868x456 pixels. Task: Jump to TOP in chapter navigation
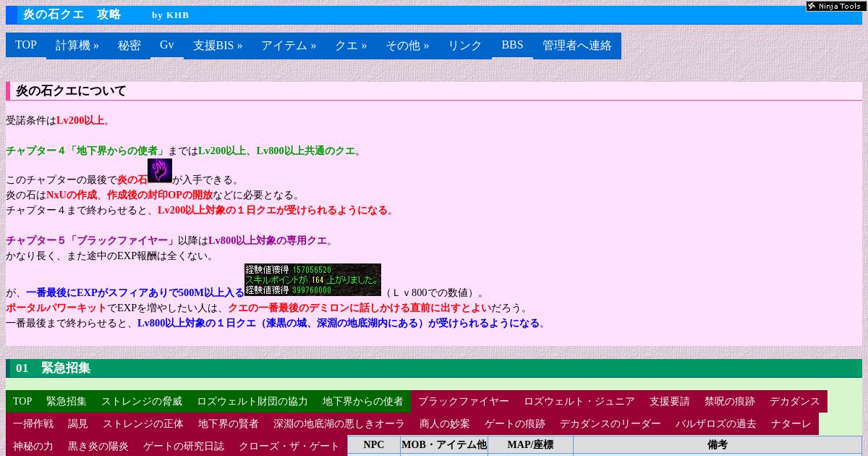click(22, 401)
